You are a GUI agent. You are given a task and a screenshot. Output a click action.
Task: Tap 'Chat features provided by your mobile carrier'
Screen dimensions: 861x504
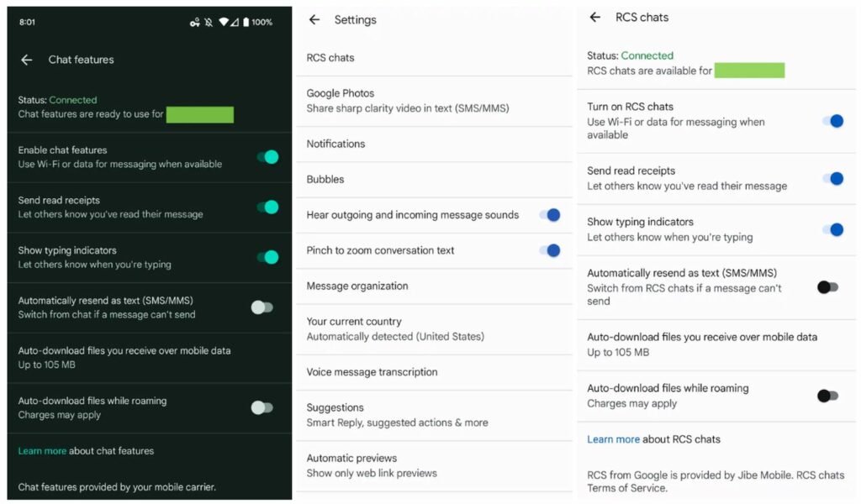[117, 487]
